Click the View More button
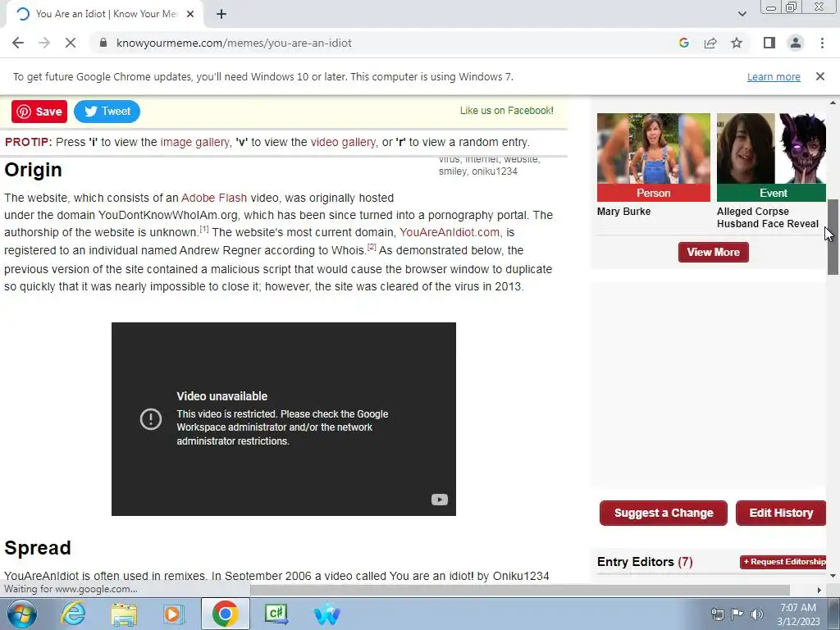840x630 pixels. pos(713,253)
